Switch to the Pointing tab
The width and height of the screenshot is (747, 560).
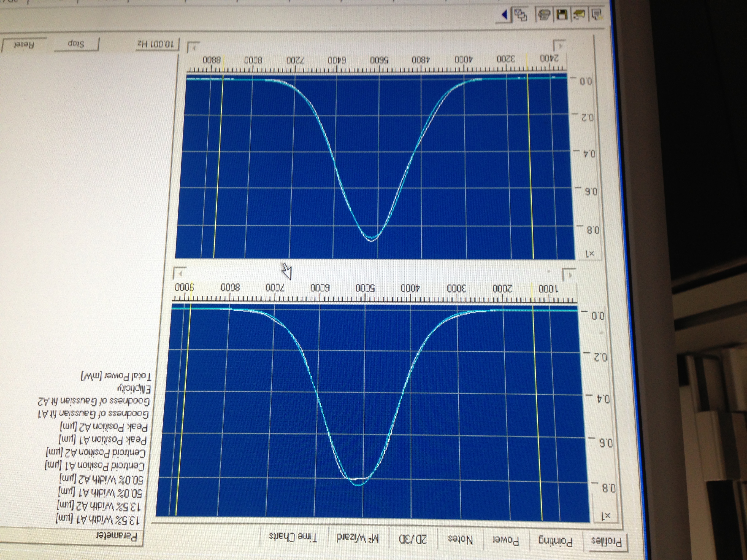tap(555, 541)
